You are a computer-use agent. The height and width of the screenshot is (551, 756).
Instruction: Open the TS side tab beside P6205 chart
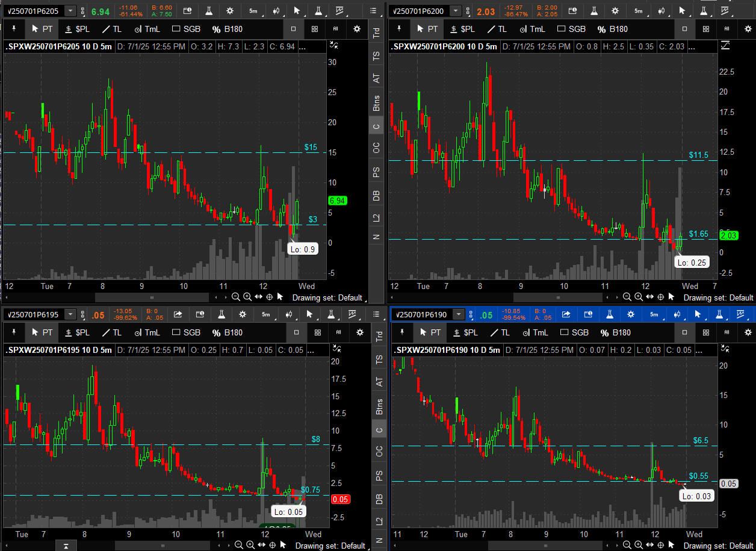(x=377, y=55)
